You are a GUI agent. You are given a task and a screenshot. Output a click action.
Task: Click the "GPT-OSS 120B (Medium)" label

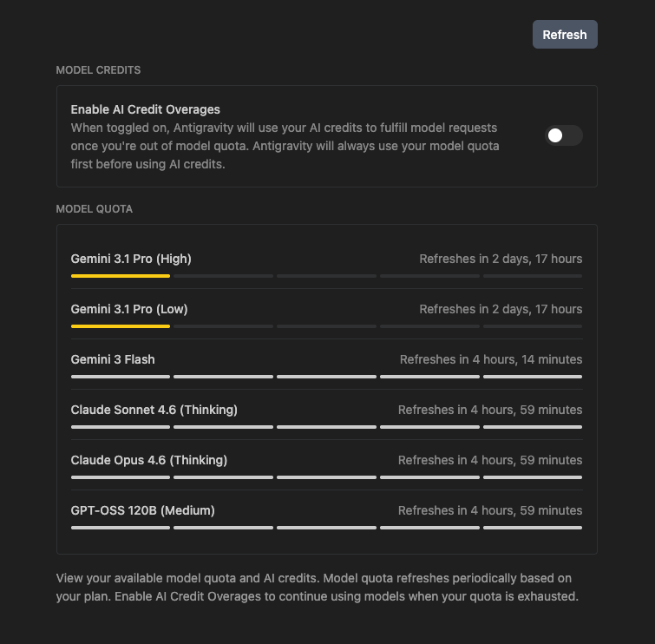click(x=143, y=510)
